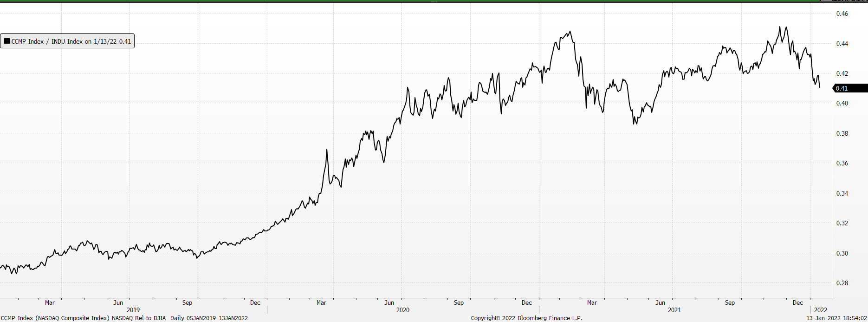Click the CCMP Index / INDU Index legend box
868x322 pixels.
(67, 41)
